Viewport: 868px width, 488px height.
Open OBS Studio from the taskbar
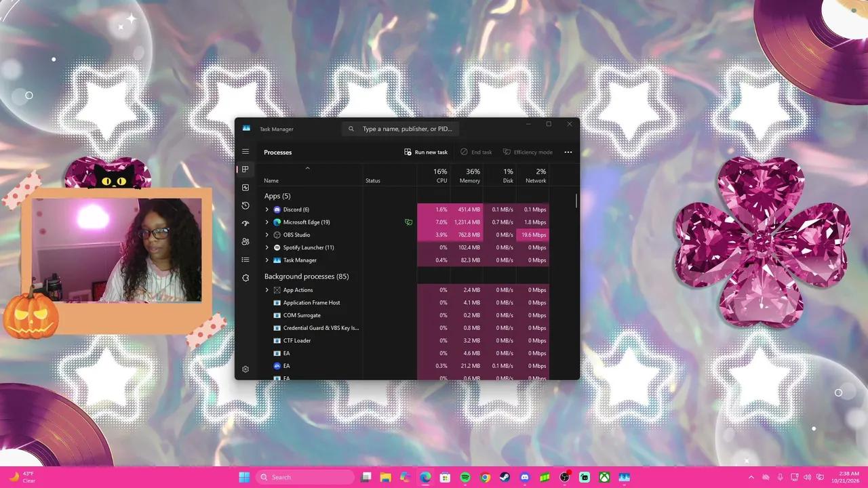(564, 477)
